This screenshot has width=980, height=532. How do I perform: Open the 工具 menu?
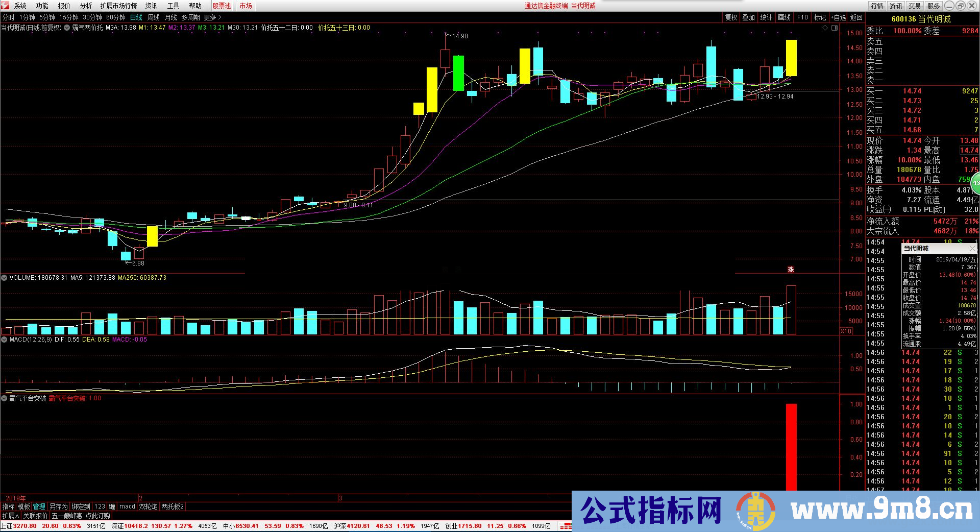173,6
